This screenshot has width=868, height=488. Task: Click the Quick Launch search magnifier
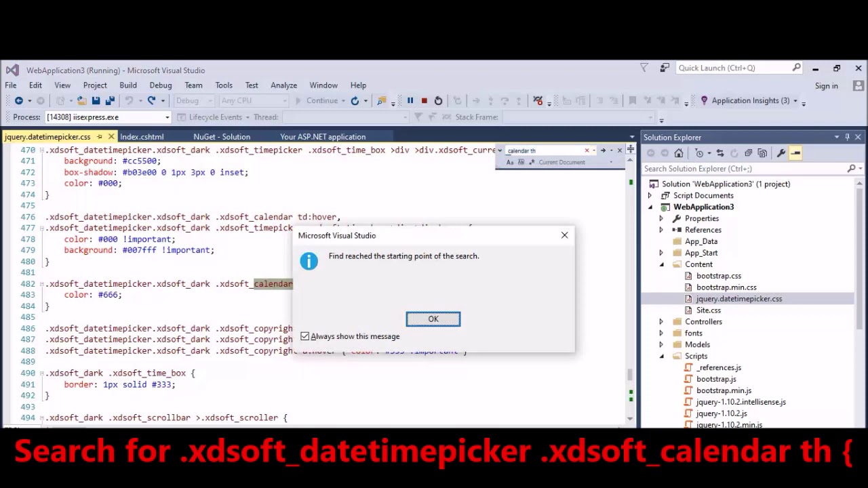coord(796,68)
